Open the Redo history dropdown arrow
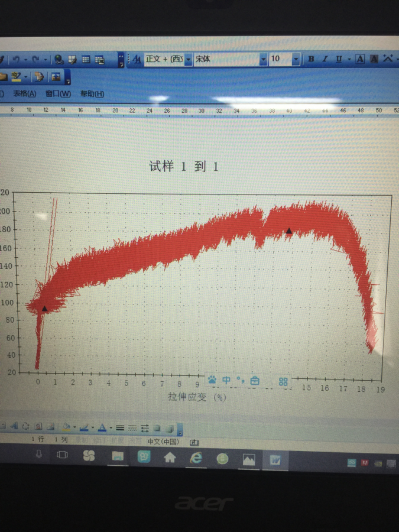Image resolution: width=399 pixels, height=532 pixels. 45,60
